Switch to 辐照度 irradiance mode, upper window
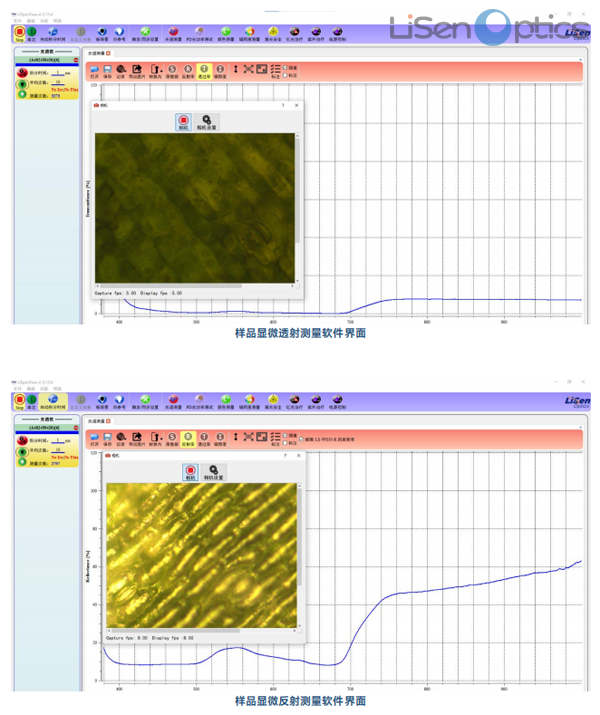Viewport: 600px width, 715px height. coord(220,72)
